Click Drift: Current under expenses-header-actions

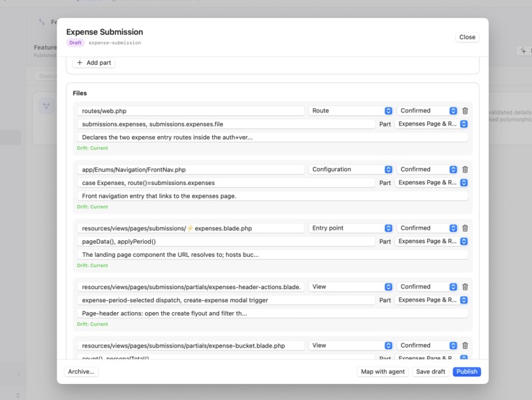pos(92,325)
